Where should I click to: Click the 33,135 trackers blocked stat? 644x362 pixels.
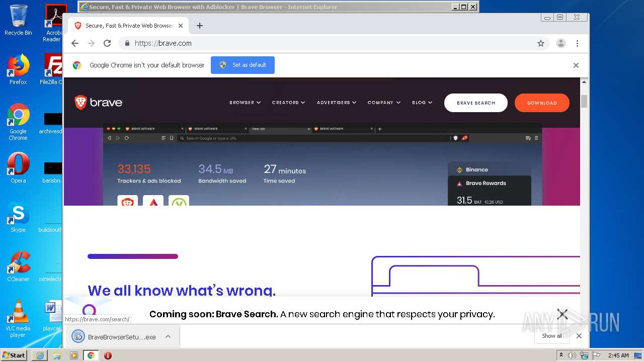click(x=149, y=173)
